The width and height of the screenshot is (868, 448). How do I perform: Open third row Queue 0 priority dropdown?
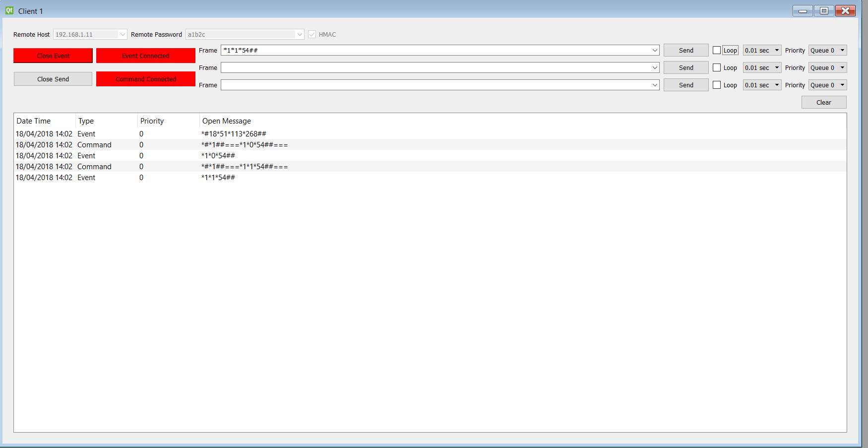tap(827, 85)
